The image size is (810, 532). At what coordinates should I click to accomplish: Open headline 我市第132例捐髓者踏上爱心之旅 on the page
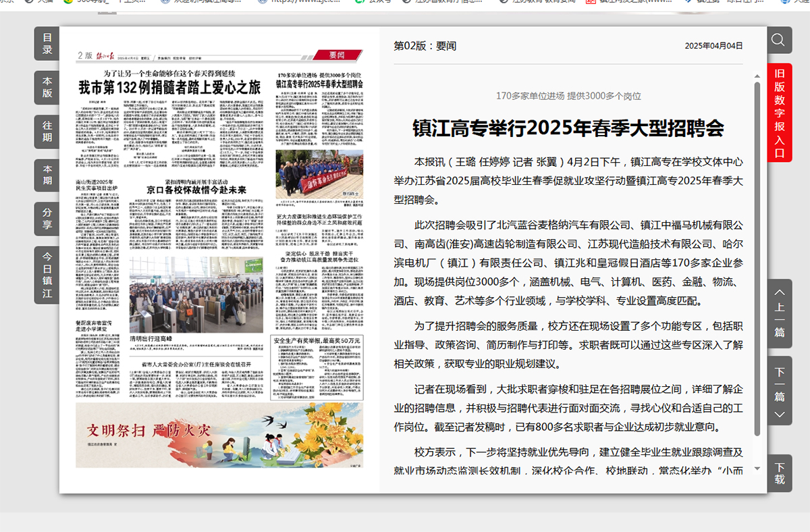169,87
